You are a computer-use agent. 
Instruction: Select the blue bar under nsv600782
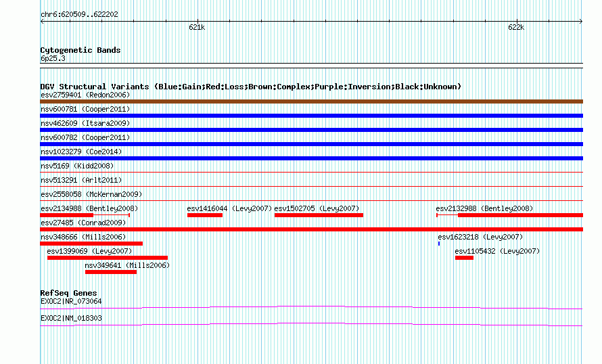311,144
